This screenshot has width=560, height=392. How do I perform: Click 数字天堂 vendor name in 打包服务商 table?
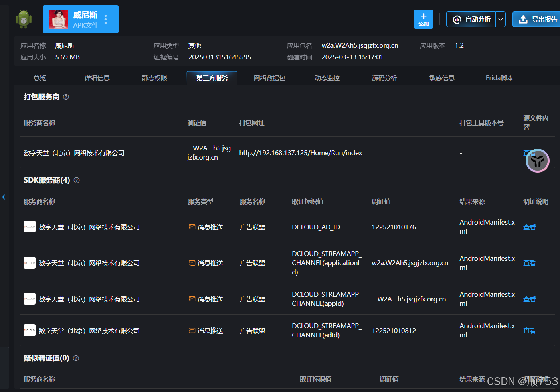[74, 153]
